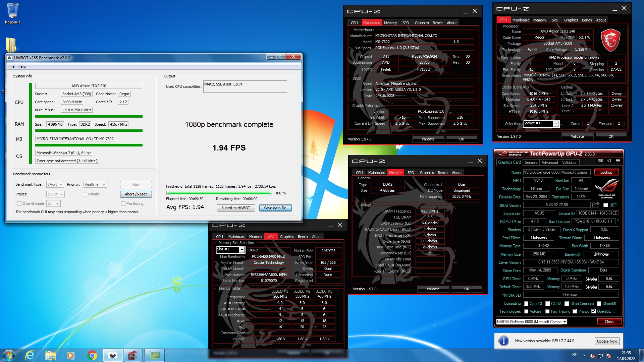Toggle the OpenGL 1.1 checkbox
Screen dimensions: 644x362
pyautogui.click(x=593, y=311)
